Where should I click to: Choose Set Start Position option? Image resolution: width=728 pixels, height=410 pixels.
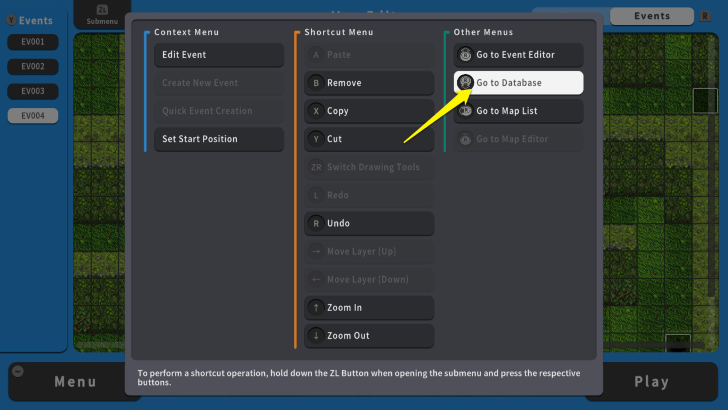pos(219,139)
